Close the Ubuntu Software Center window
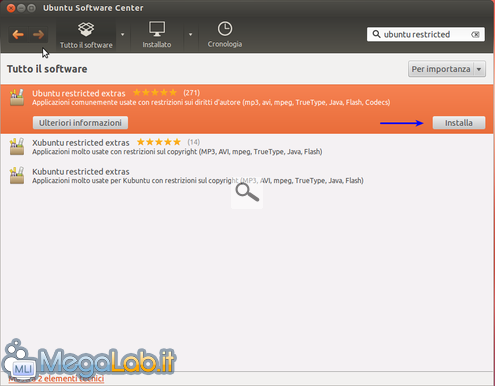The width and height of the screenshot is (495, 386). (11, 8)
